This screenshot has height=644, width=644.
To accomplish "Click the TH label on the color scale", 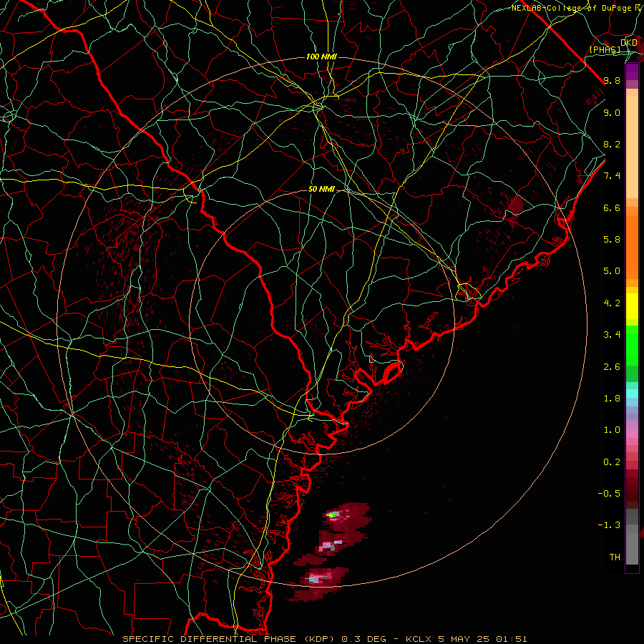I will coord(615,557).
